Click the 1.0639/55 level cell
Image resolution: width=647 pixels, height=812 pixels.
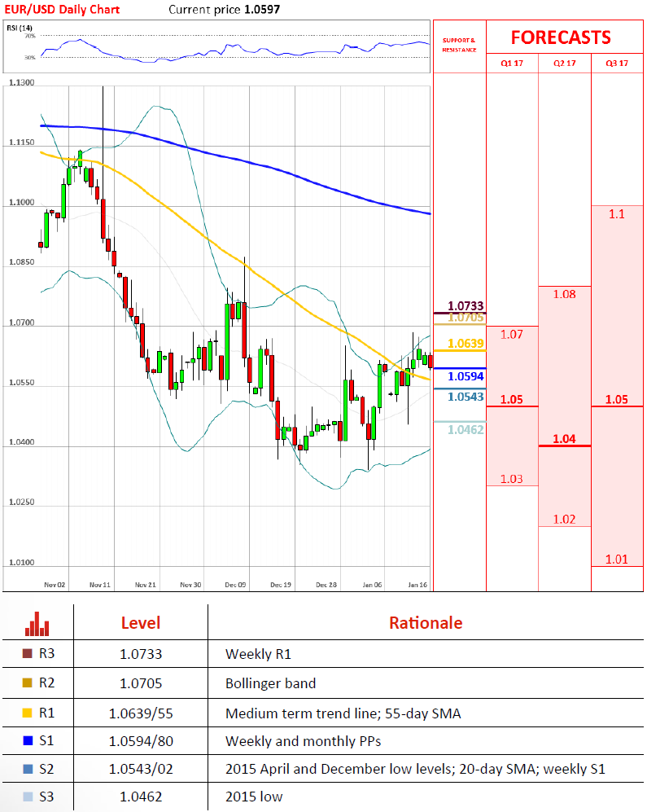pyautogui.click(x=141, y=713)
